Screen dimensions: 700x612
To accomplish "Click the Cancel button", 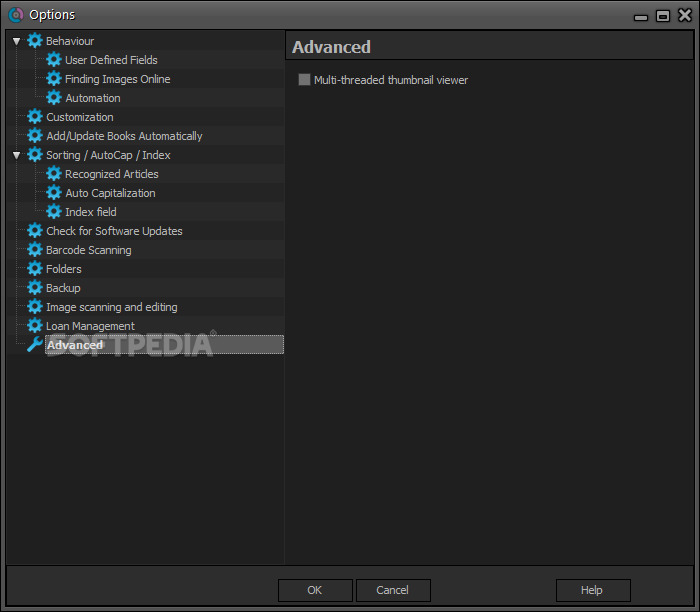I will coord(393,590).
